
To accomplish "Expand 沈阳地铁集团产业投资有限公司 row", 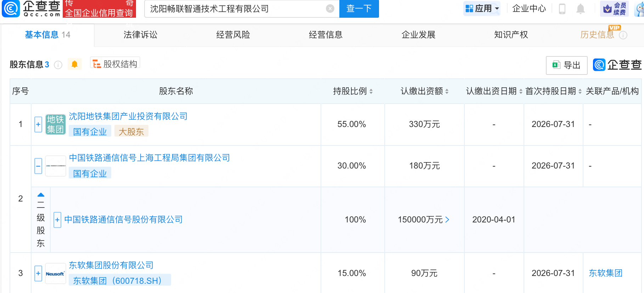I will pyautogui.click(x=38, y=125).
